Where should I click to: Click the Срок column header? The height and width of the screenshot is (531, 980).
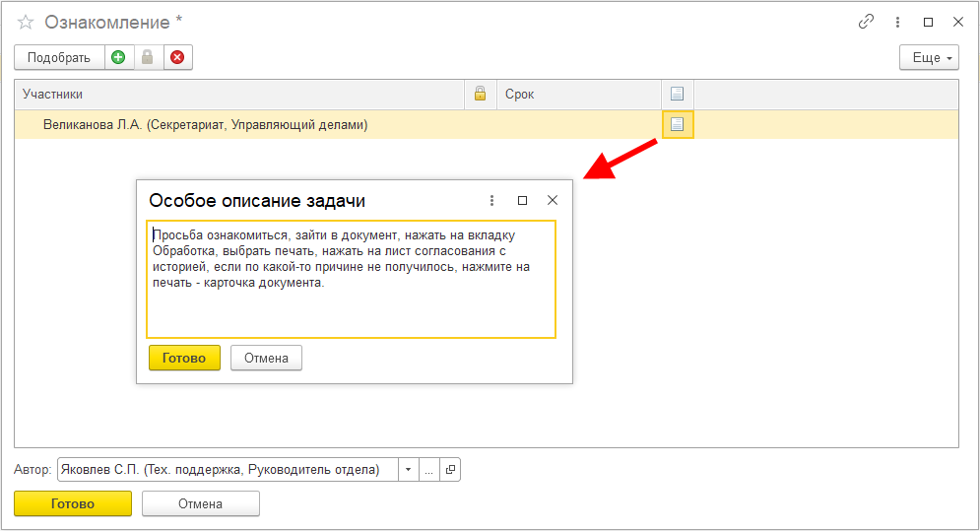[x=579, y=94]
